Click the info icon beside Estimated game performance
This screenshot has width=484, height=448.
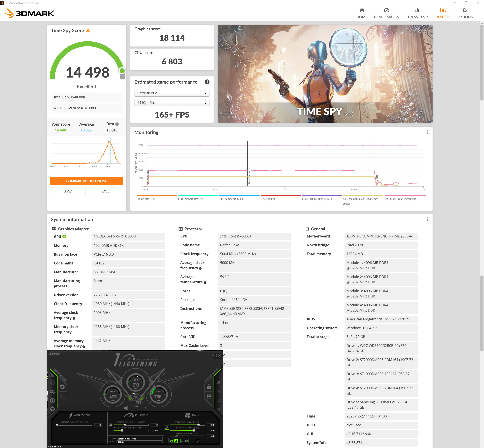point(207,82)
